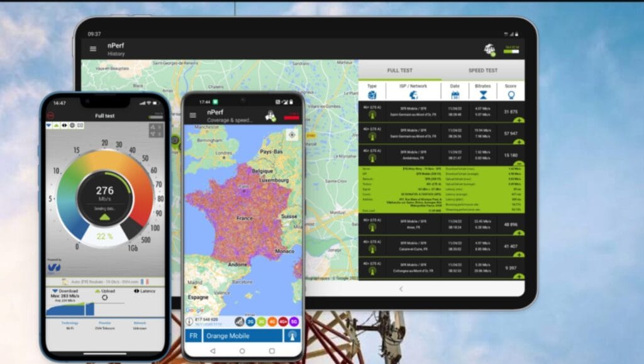
Task: Open hamburger menu on Coverage & speed phone
Action: tap(192, 116)
